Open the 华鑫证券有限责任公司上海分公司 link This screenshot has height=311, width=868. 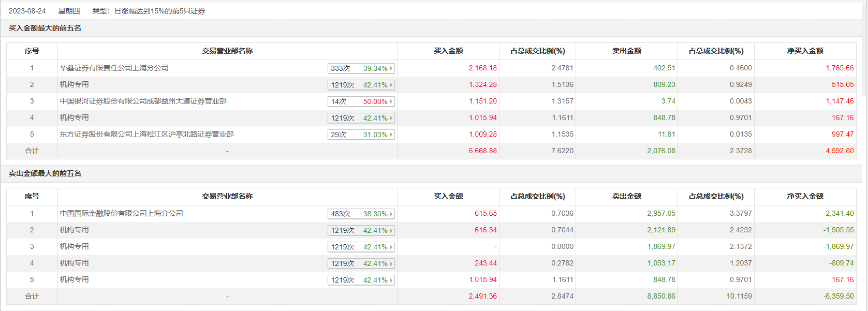point(114,68)
